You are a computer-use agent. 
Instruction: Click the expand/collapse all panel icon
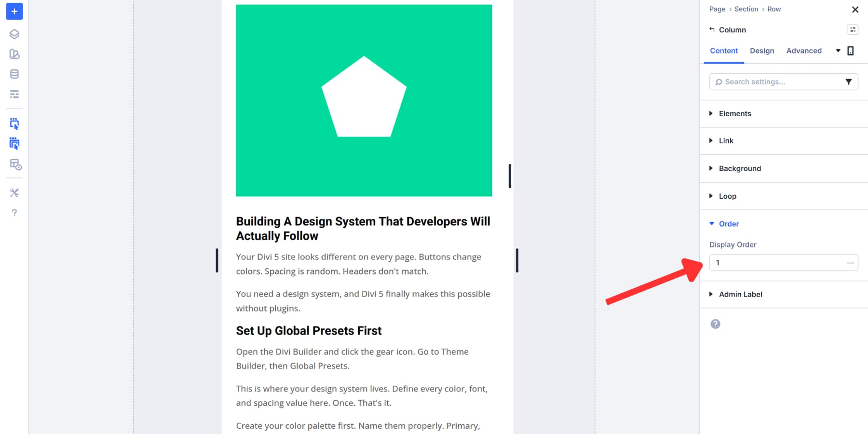(853, 29)
